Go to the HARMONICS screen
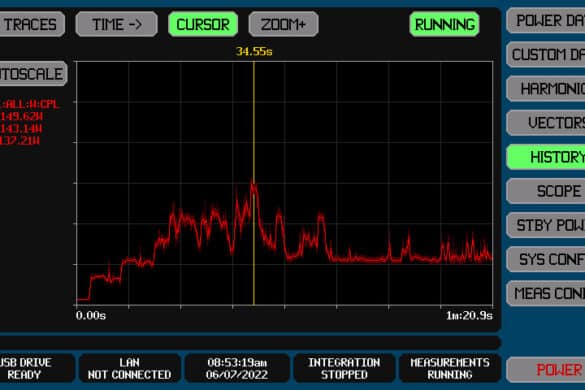The image size is (585, 390). pyautogui.click(x=546, y=89)
